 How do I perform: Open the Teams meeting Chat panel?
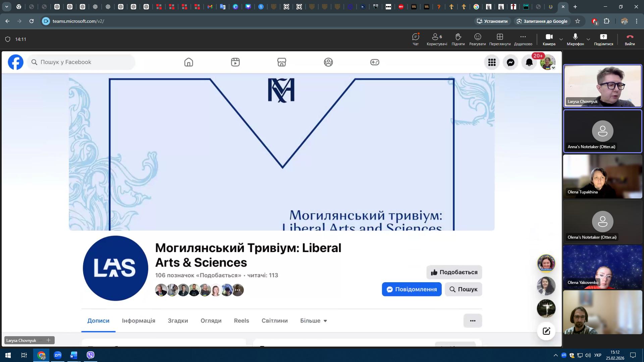coord(416,39)
